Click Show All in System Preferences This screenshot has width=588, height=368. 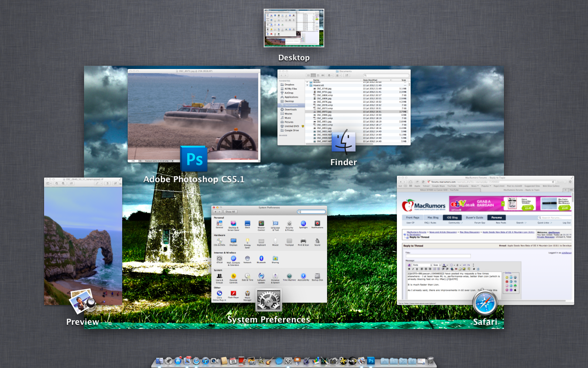(x=230, y=212)
